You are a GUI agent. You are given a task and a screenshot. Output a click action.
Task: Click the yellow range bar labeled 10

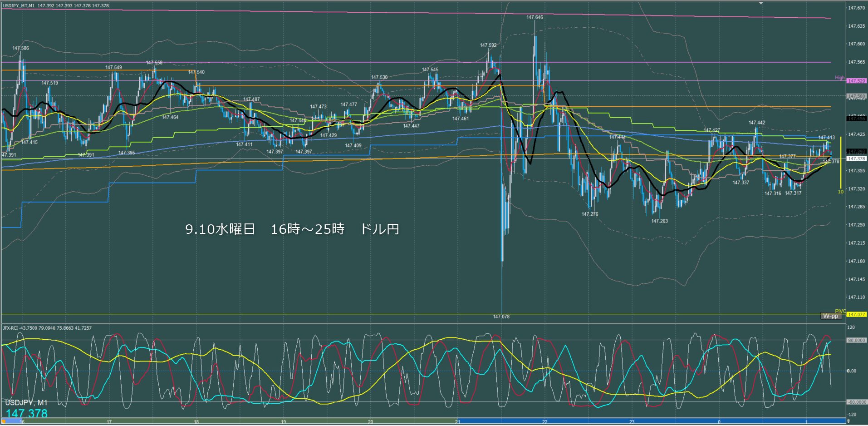tap(841, 163)
